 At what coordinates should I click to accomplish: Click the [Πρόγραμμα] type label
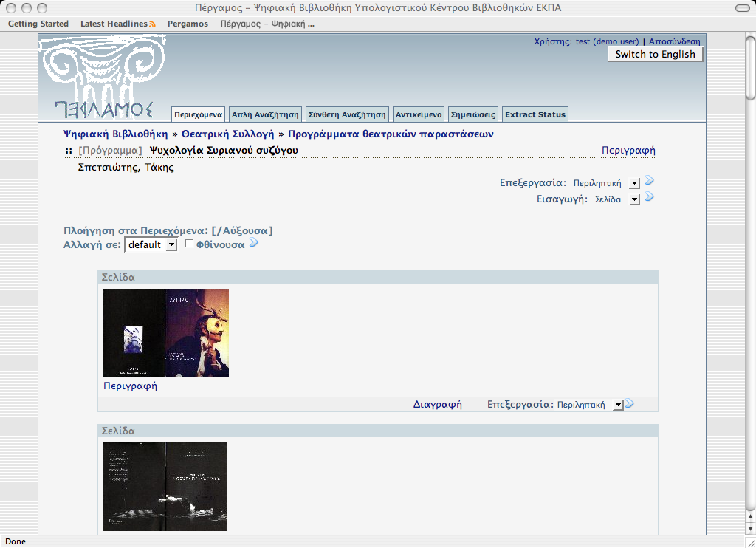[x=111, y=151]
